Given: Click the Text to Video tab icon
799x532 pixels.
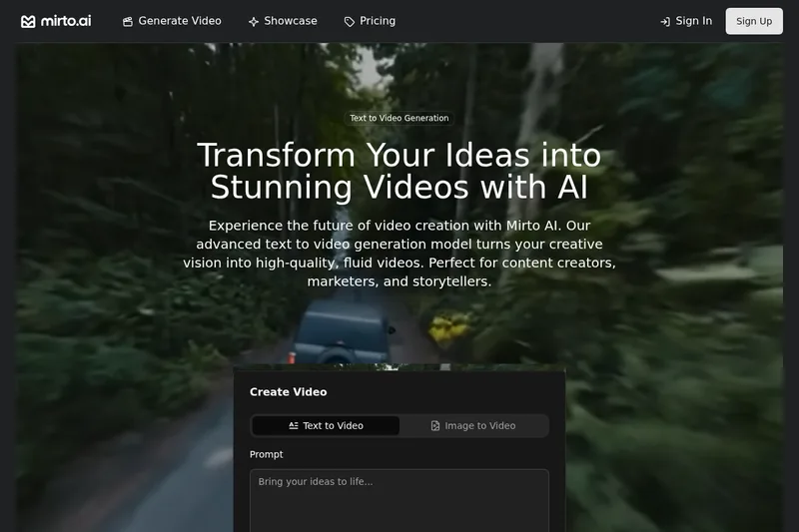Looking at the screenshot, I should tap(293, 425).
